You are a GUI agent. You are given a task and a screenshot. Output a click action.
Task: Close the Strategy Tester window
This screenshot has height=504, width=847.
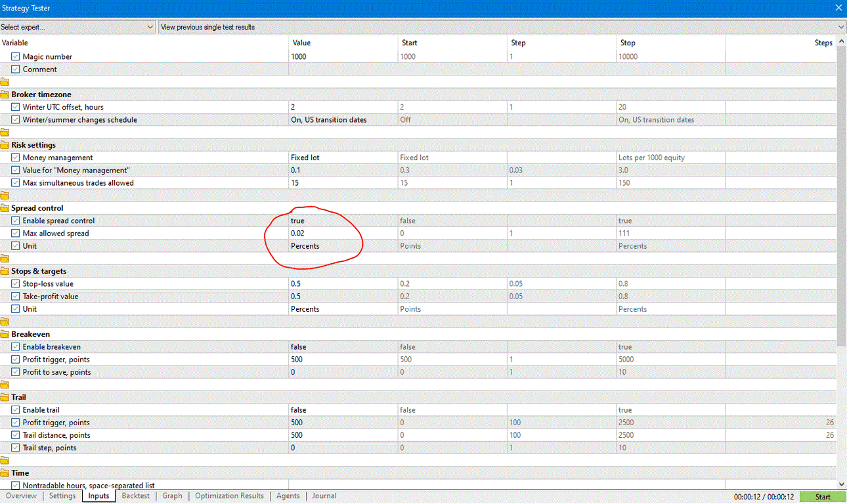coord(838,9)
